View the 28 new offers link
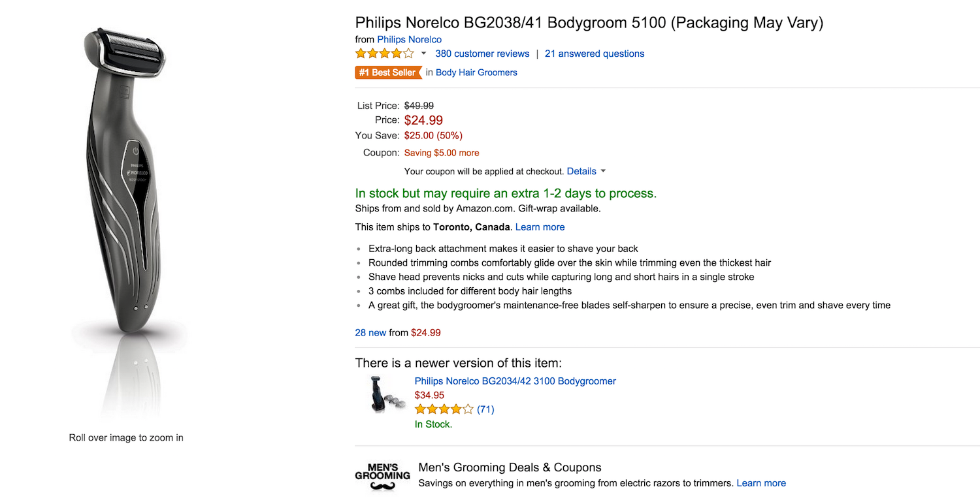The image size is (980, 502). coord(370,332)
